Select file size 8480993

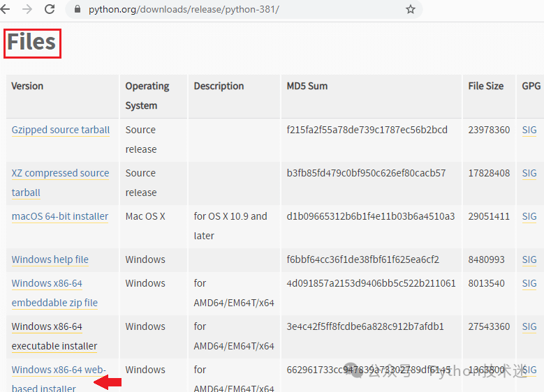[x=487, y=259]
